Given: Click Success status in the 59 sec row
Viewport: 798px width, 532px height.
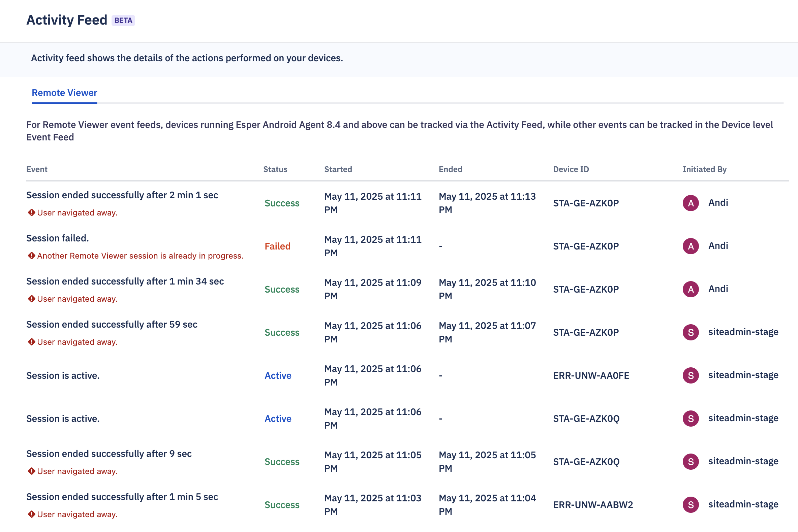Looking at the screenshot, I should (x=282, y=333).
